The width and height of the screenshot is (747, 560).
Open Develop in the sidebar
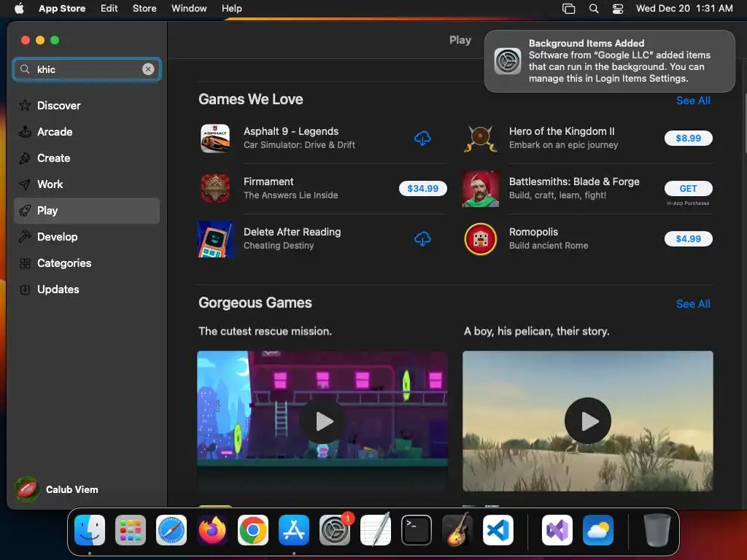[x=87, y=237]
